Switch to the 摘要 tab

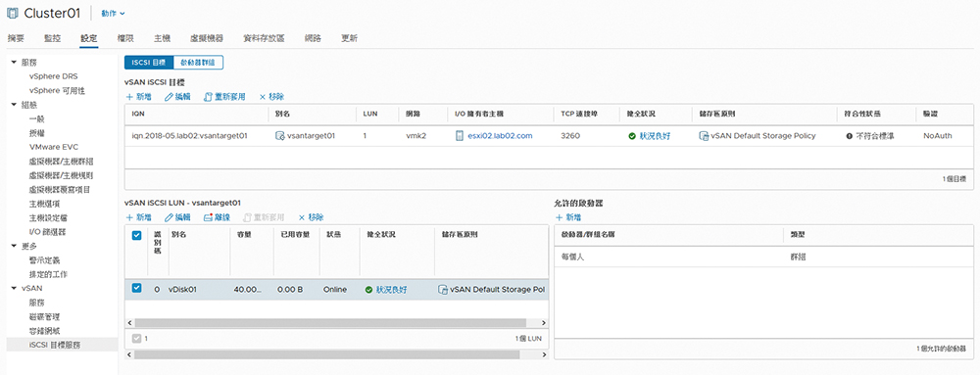(x=16, y=38)
